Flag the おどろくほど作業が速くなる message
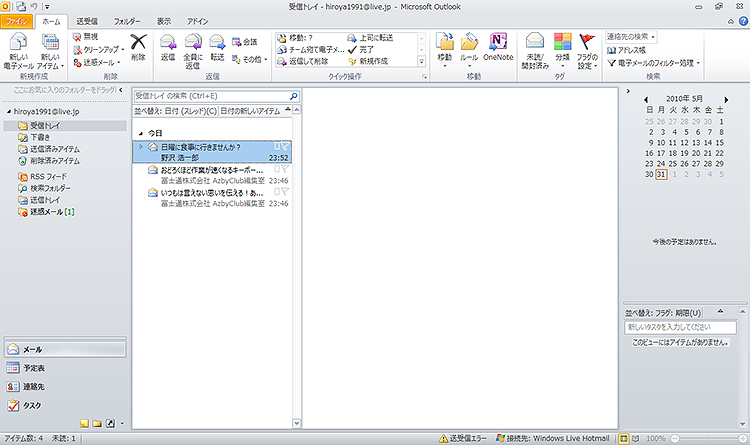The width and height of the screenshot is (750, 445). tap(285, 169)
